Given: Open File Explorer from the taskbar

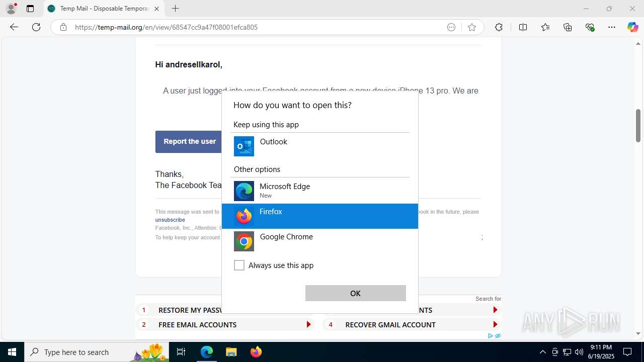Looking at the screenshot, I should coord(231,352).
